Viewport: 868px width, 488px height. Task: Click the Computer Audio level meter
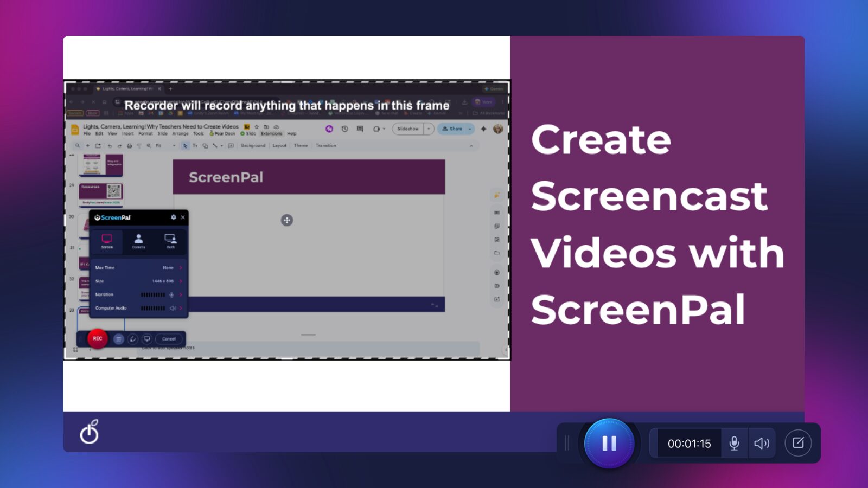[153, 308]
